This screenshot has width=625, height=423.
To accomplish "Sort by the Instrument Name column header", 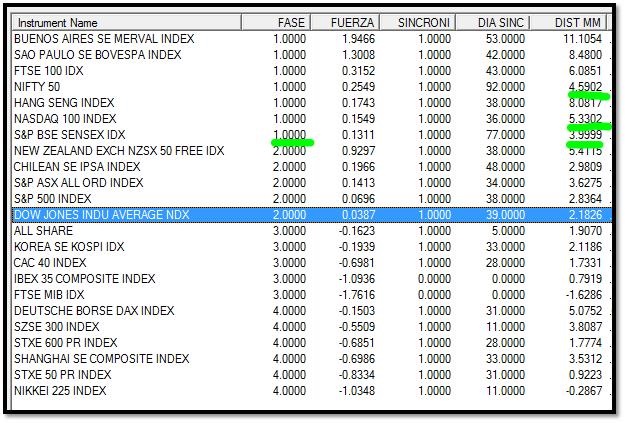I will point(126,22).
